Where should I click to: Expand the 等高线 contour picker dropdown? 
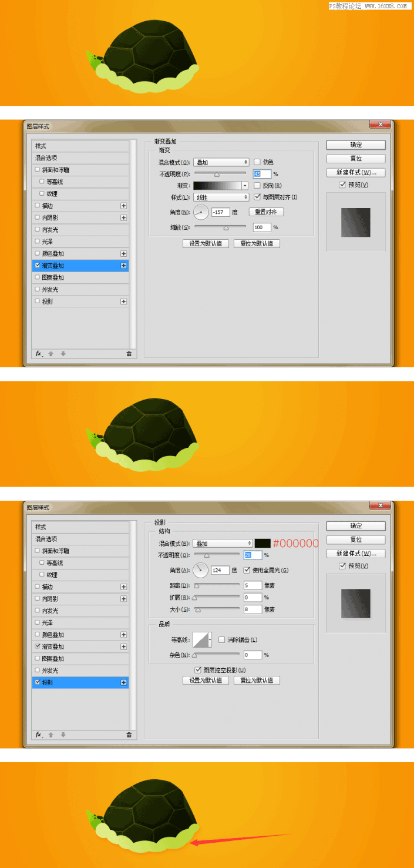point(210,640)
